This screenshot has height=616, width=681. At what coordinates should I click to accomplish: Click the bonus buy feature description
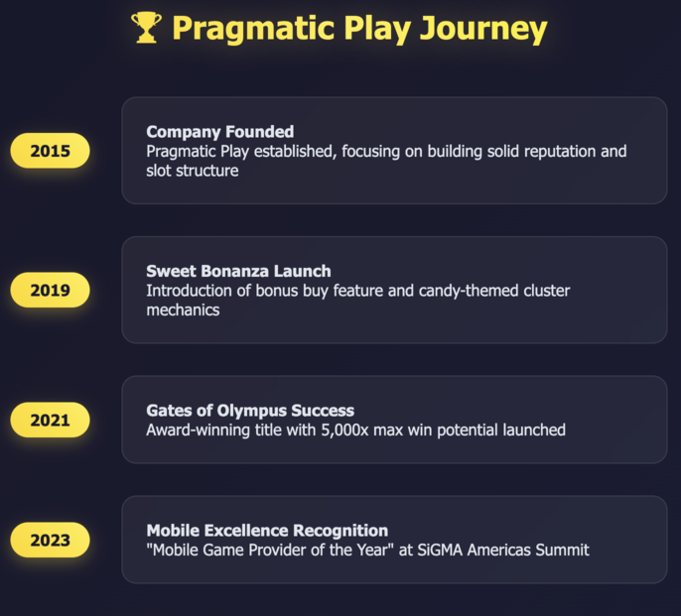coord(357,300)
